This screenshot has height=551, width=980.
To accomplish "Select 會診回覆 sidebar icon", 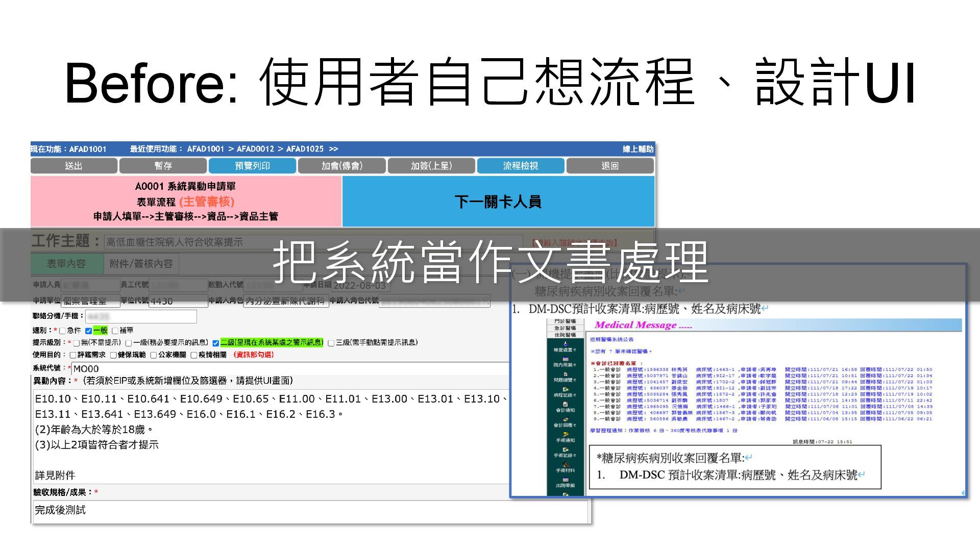I will click(565, 422).
